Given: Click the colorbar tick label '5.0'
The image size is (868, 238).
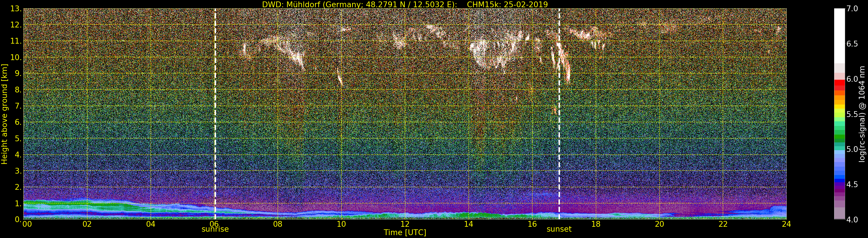Looking at the screenshot, I should pos(852,149).
